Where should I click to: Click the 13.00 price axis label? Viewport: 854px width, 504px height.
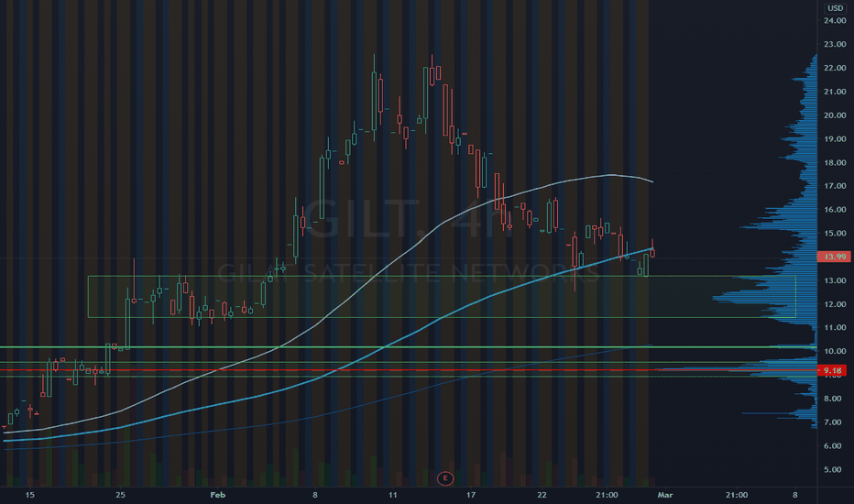point(835,280)
